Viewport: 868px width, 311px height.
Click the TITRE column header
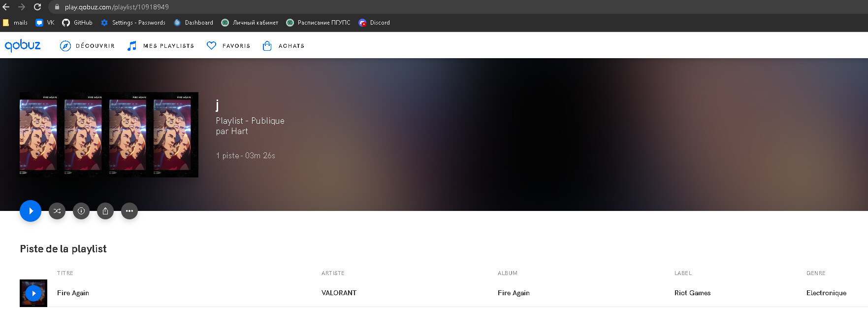[x=65, y=273]
